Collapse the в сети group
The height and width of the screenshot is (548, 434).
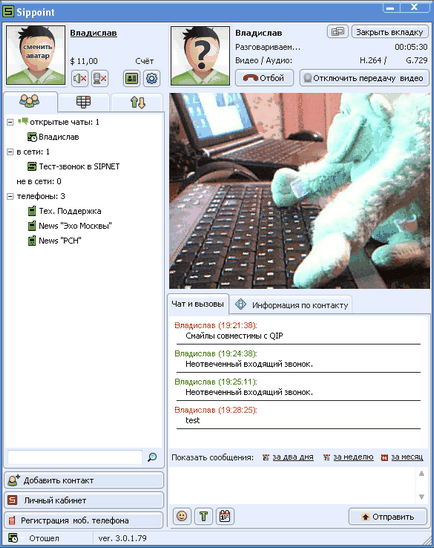tap(10, 152)
